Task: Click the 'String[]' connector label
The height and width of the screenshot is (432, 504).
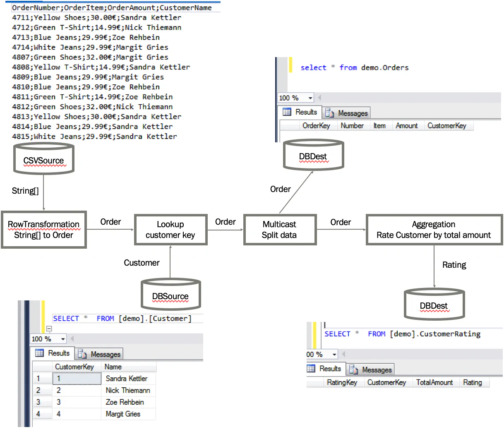Action: 25,191
